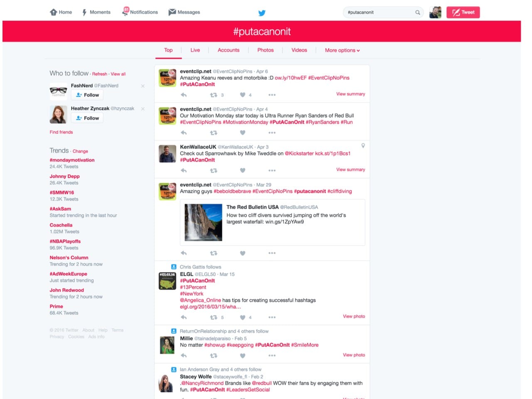Follow FashNerd

pos(87,95)
